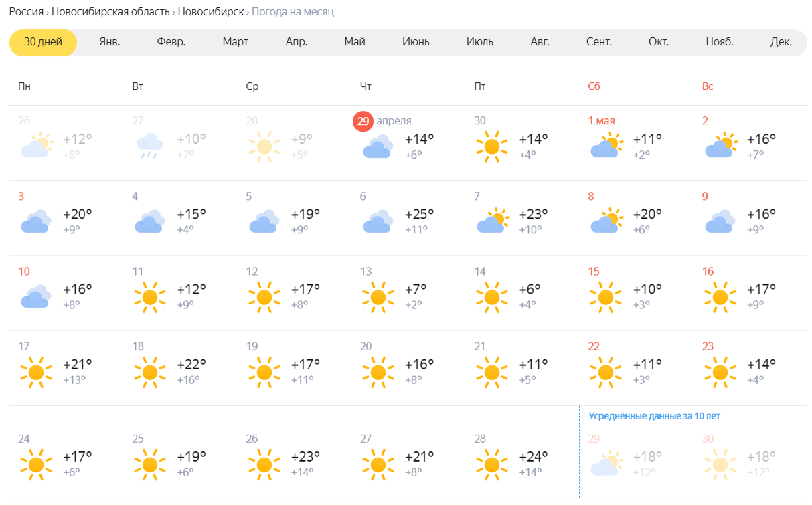Switch to the Май month tab
The width and height of the screenshot is (812, 505).
click(355, 42)
